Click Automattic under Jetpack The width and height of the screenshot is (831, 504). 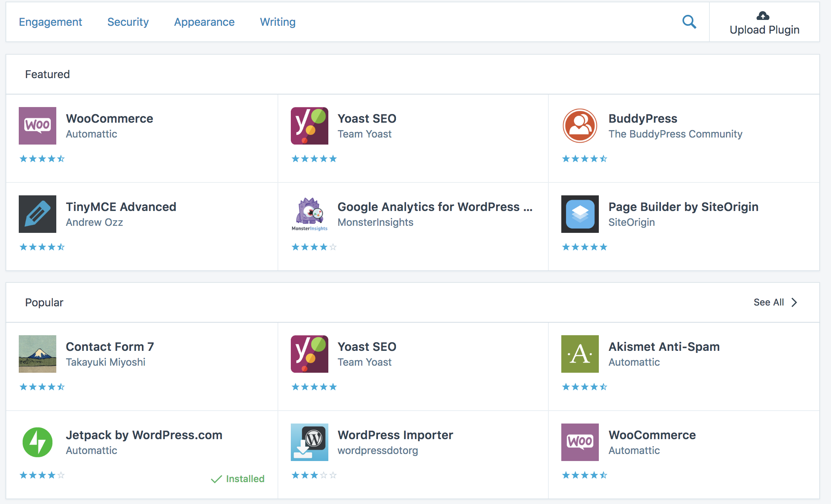pos(91,450)
